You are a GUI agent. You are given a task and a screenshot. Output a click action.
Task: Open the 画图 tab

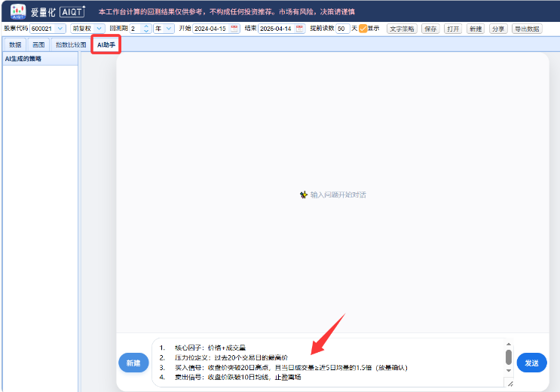click(38, 44)
